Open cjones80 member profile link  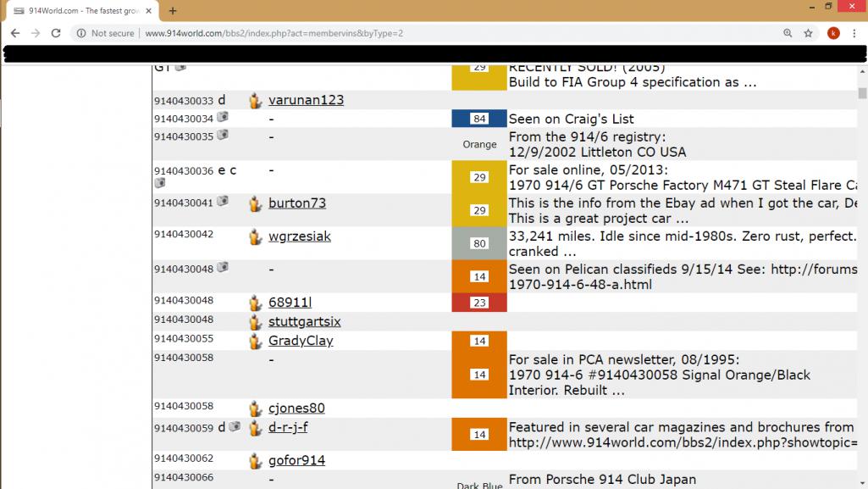[296, 408]
